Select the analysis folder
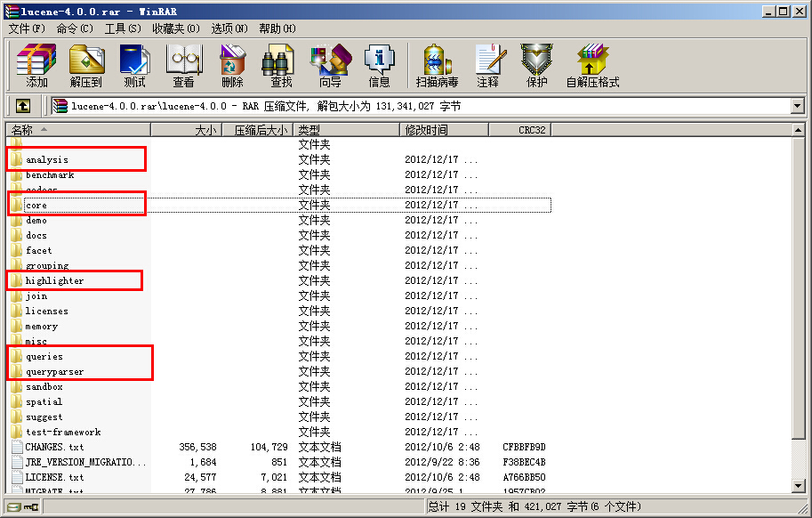 (x=46, y=159)
